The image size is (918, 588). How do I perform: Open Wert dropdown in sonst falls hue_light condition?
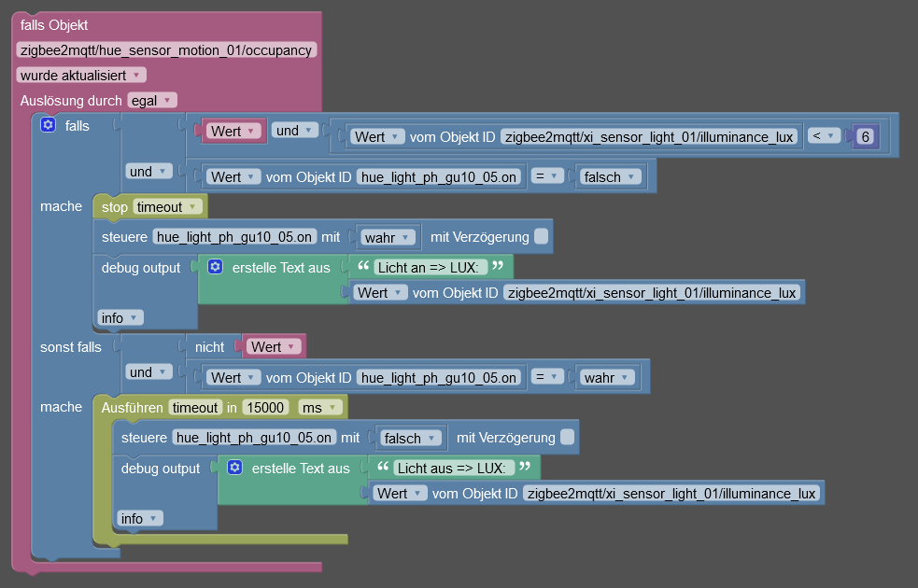click(233, 377)
